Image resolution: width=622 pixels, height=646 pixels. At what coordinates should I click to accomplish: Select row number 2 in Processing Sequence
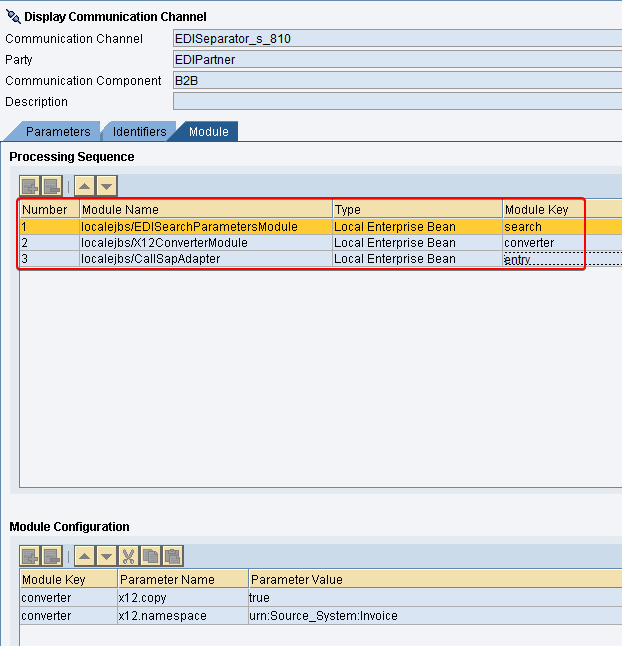(49, 243)
